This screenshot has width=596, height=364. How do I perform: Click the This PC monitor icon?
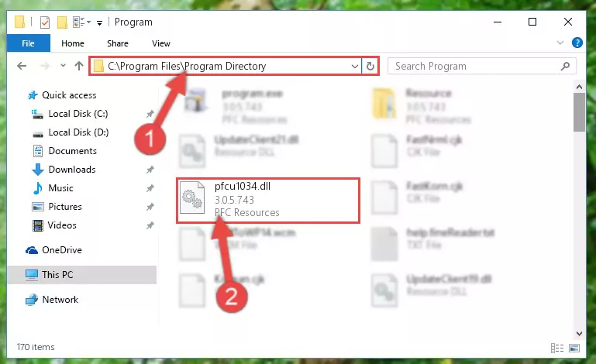[x=32, y=275]
